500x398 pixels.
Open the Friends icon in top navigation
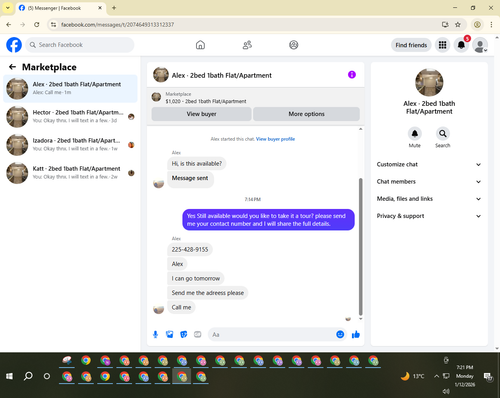(247, 45)
